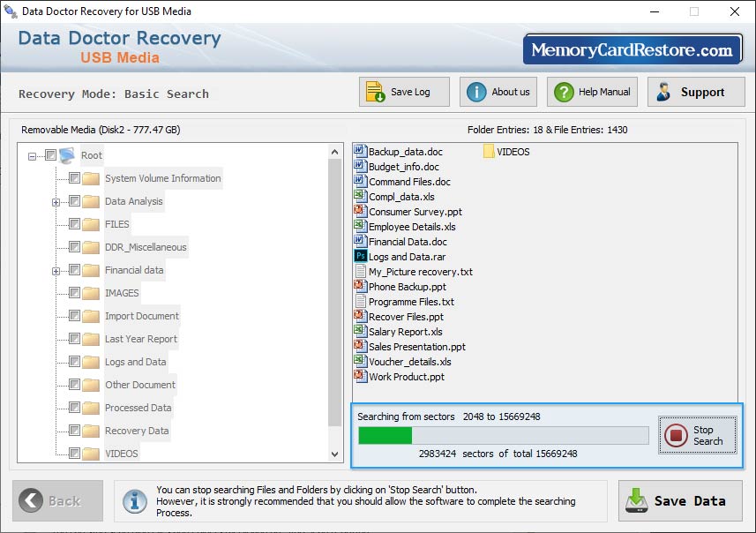
Task: Check the System Volume Information checkbox
Action: pos(74,178)
